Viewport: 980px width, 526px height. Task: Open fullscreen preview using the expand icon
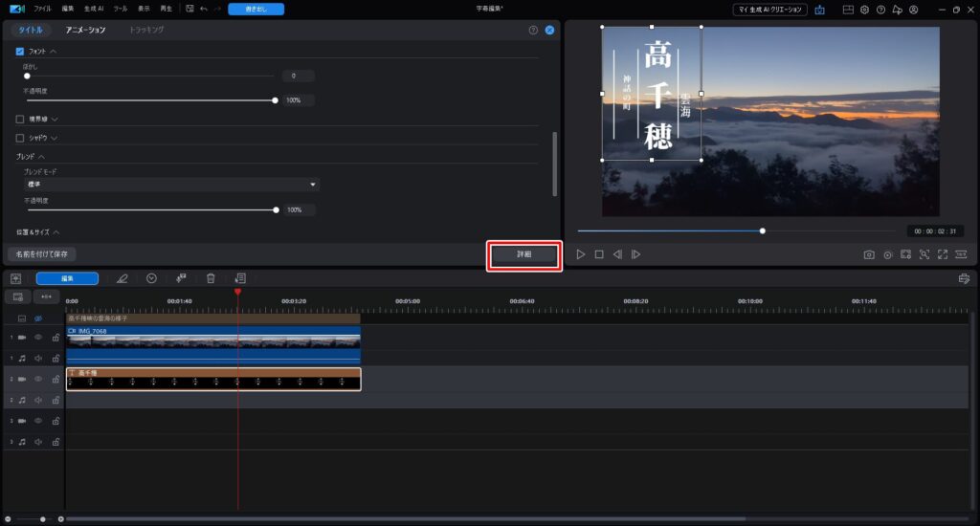click(943, 254)
